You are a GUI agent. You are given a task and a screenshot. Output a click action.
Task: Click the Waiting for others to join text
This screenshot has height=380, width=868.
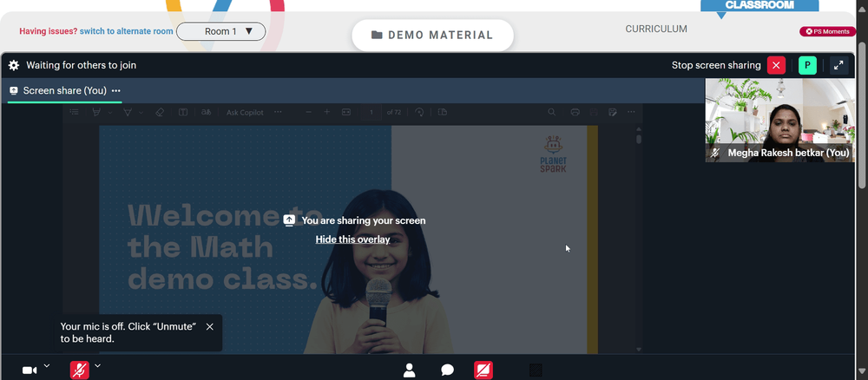click(82, 65)
